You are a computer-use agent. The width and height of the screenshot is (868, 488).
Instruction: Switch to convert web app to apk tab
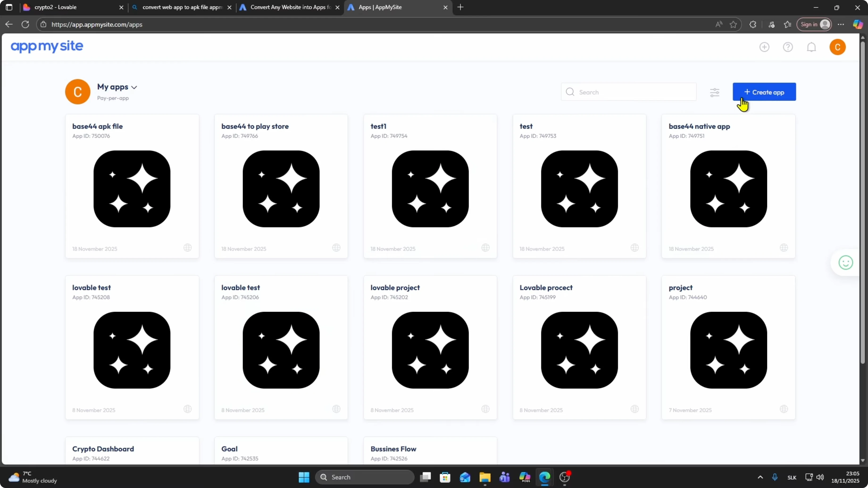point(182,7)
